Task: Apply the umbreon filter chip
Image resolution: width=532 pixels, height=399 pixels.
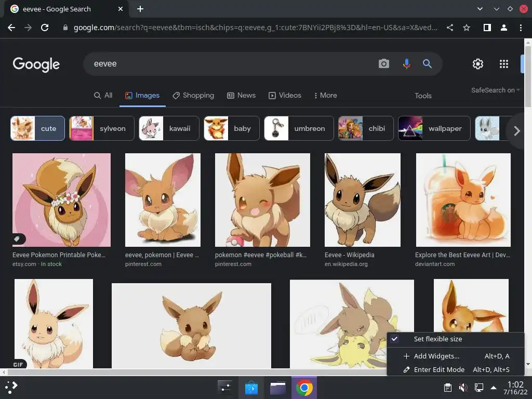Action: [x=299, y=128]
